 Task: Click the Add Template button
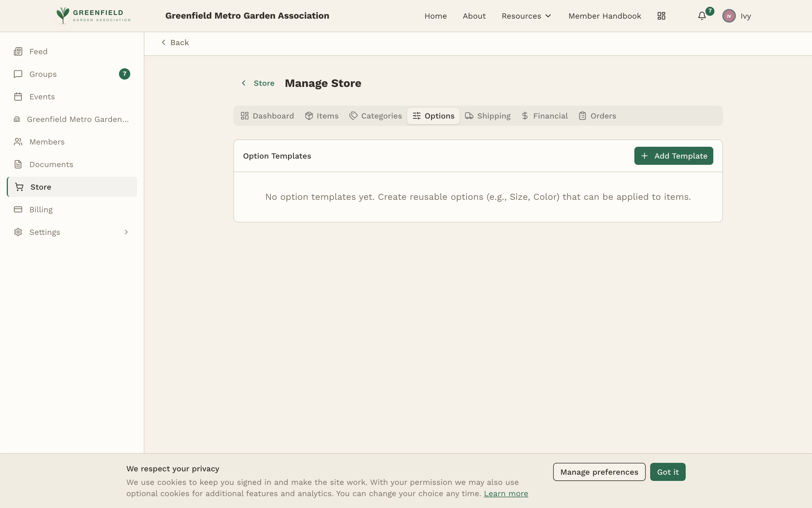pos(673,156)
